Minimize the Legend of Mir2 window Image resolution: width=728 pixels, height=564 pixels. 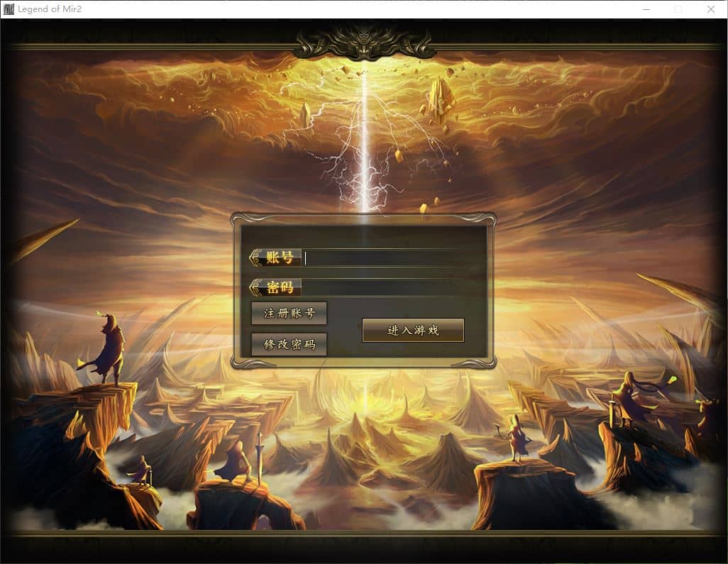646,9
